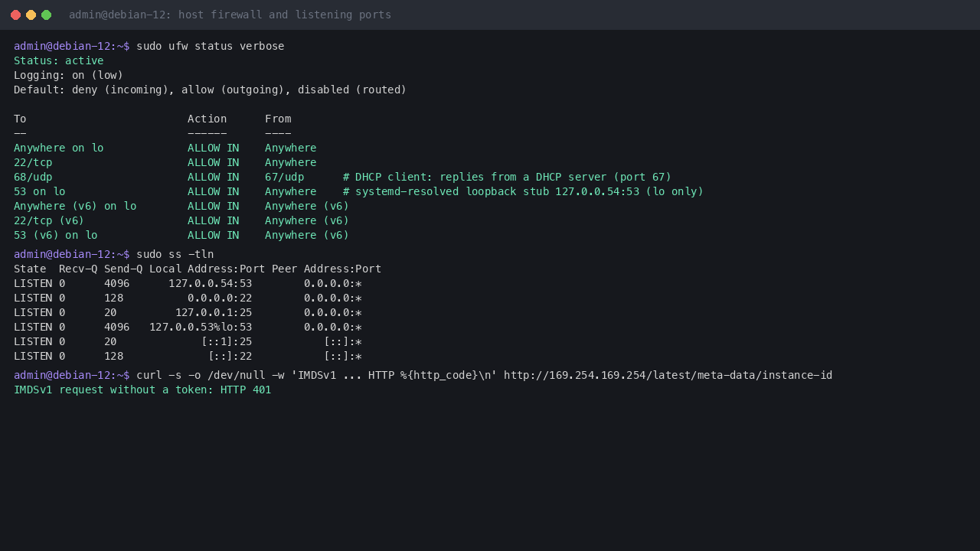The image size is (980, 551).
Task: Minimize the terminal with the yellow button
Action: (x=31, y=15)
